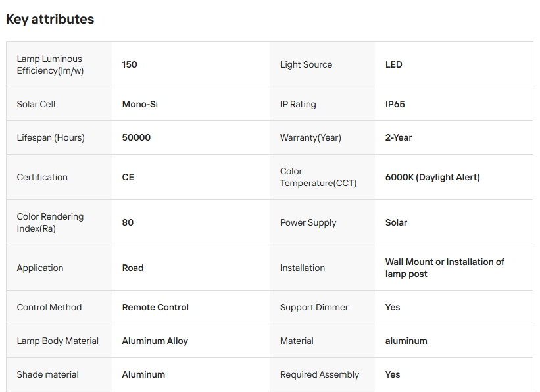Image resolution: width=540 pixels, height=392 pixels.
Task: Select the 6000K (Daylight Alert) value
Action: click(x=433, y=177)
